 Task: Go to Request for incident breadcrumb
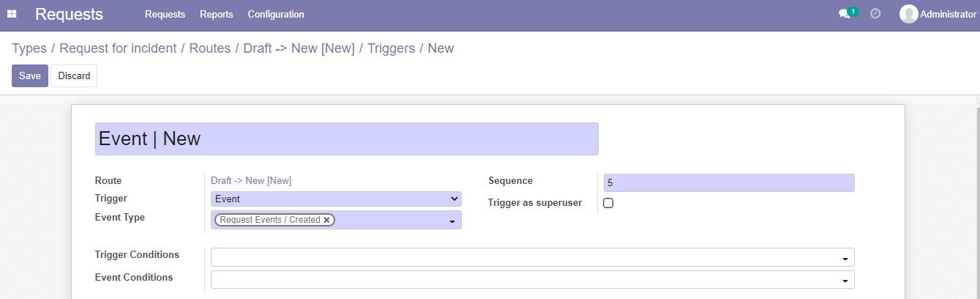[x=118, y=48]
